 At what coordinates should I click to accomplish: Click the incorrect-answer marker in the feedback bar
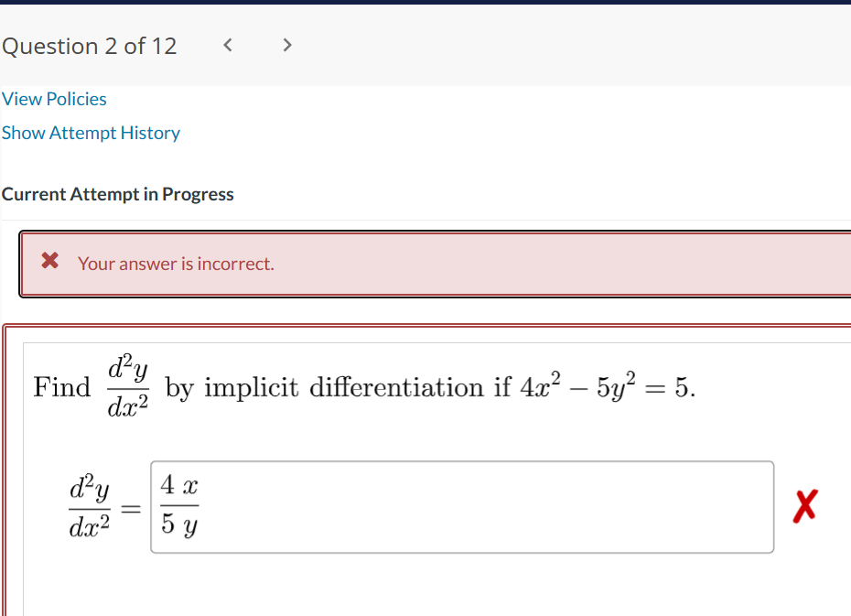[50, 264]
